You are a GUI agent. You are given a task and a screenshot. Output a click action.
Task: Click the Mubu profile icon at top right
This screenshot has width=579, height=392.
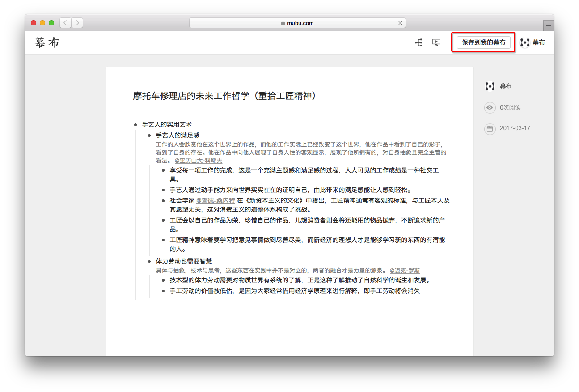525,43
